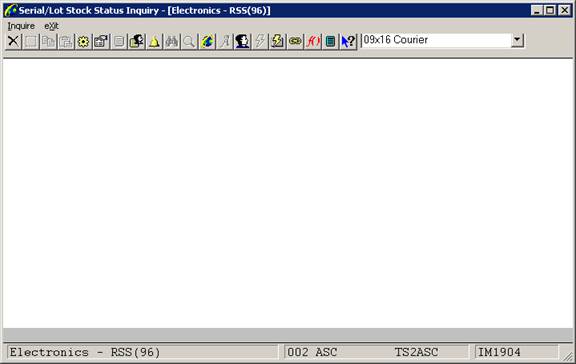Click the black X cancel toolbar icon
Image resolution: width=576 pixels, height=364 pixels.
(13, 41)
